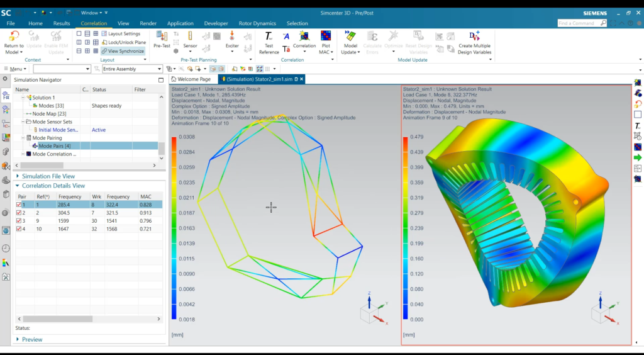644x355 pixels.
Task: Click the Lock/Unlock Plane button
Action: pos(123,42)
